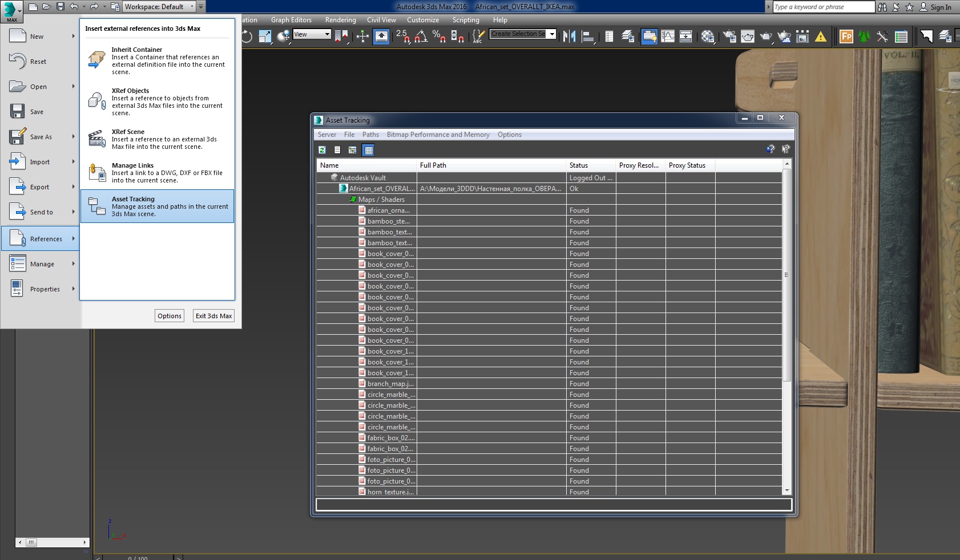
Task: Expand the New submenu arrow
Action: click(x=74, y=36)
